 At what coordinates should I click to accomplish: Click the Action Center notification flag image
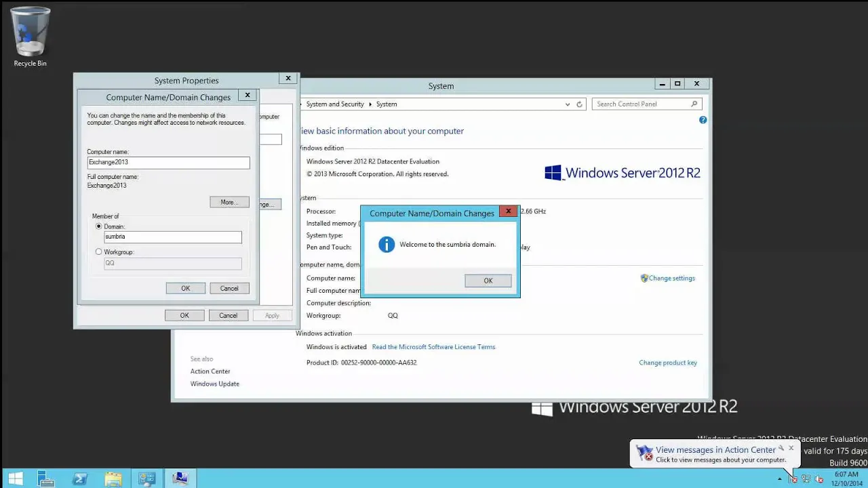click(x=645, y=453)
